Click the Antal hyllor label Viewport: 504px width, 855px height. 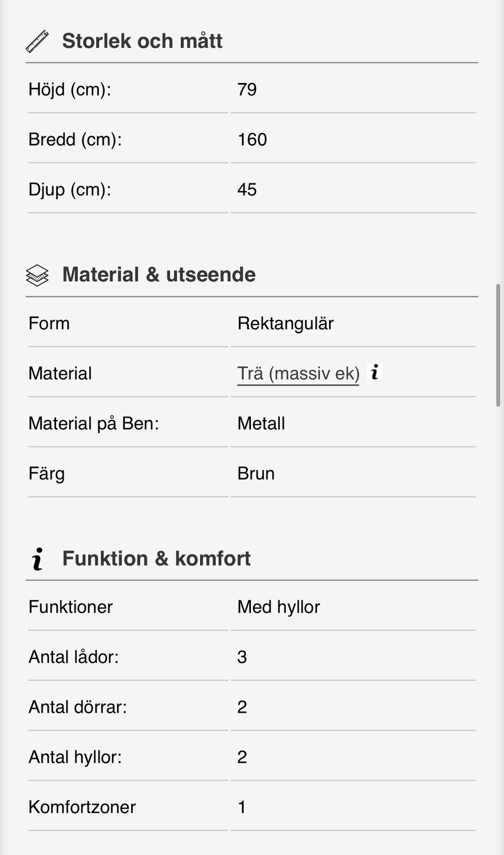point(75,757)
